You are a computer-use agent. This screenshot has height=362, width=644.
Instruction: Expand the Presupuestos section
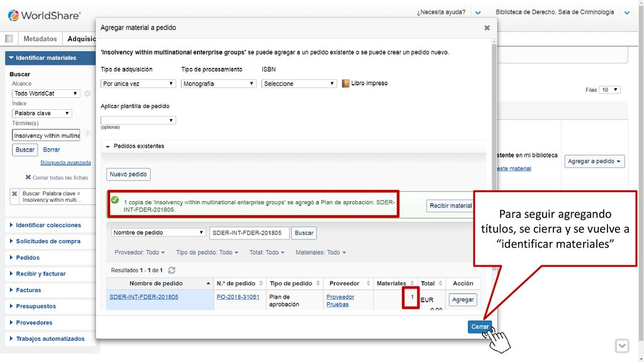coord(33,306)
